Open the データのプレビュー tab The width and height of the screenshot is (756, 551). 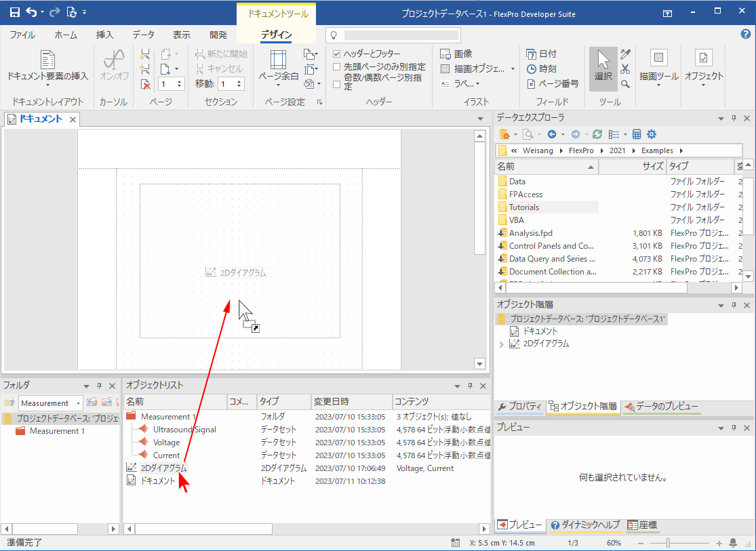point(660,407)
